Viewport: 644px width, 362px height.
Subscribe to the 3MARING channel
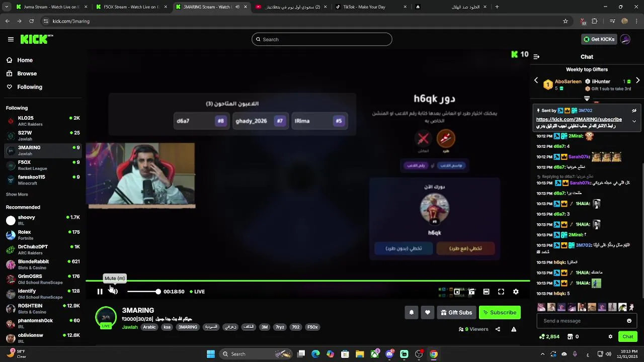tap(500, 312)
